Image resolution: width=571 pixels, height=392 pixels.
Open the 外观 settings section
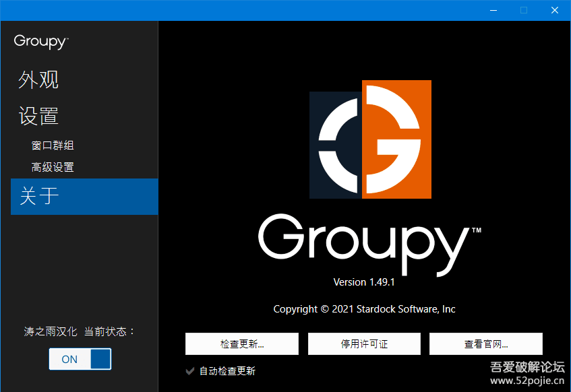[x=38, y=79]
